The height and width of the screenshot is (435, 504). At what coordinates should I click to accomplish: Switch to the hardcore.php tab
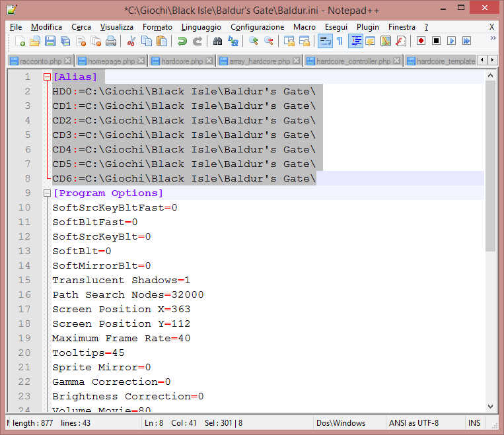point(182,61)
